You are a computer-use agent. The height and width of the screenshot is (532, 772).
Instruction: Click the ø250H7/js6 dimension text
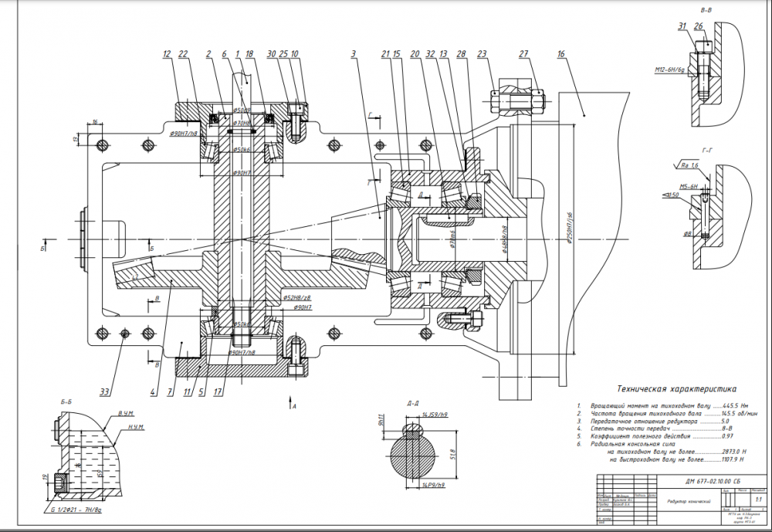(571, 228)
